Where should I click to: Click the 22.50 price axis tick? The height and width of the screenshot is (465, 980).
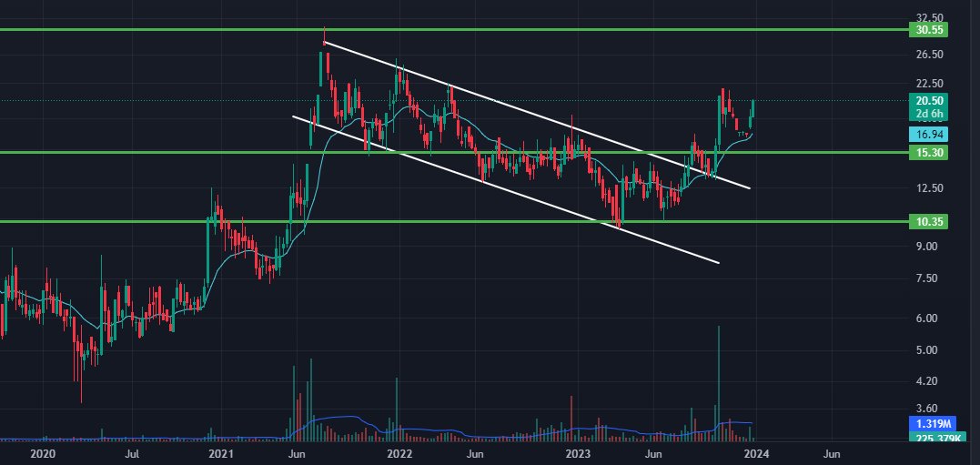pos(929,83)
